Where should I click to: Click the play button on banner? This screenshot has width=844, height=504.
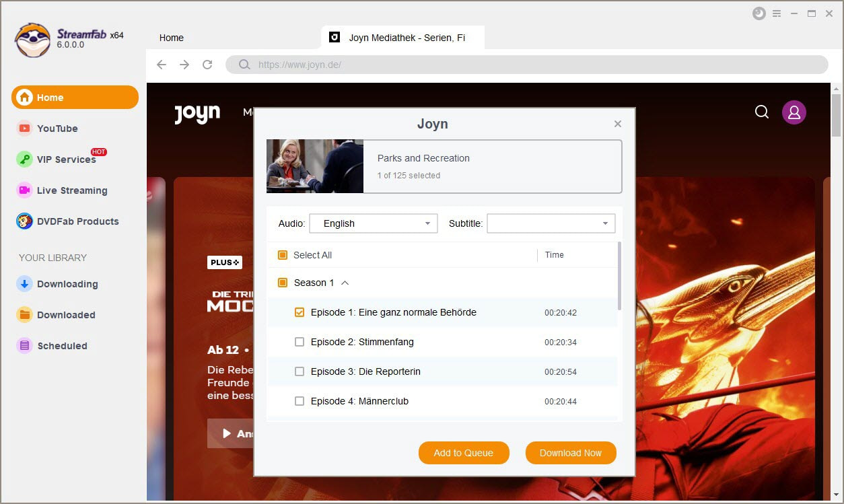point(227,433)
